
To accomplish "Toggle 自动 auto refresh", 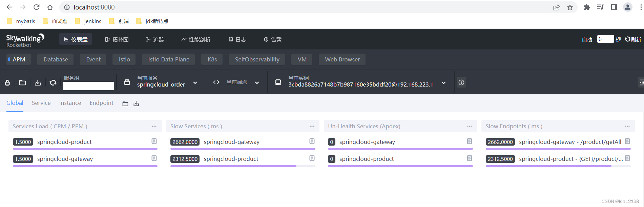I will pos(587,39).
